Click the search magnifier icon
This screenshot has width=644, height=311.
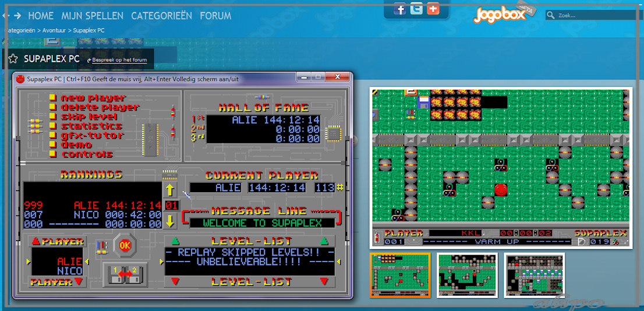tap(550, 16)
